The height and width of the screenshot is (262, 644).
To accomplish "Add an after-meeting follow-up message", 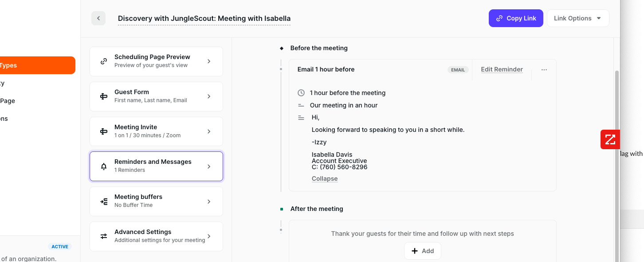I will pyautogui.click(x=422, y=251).
